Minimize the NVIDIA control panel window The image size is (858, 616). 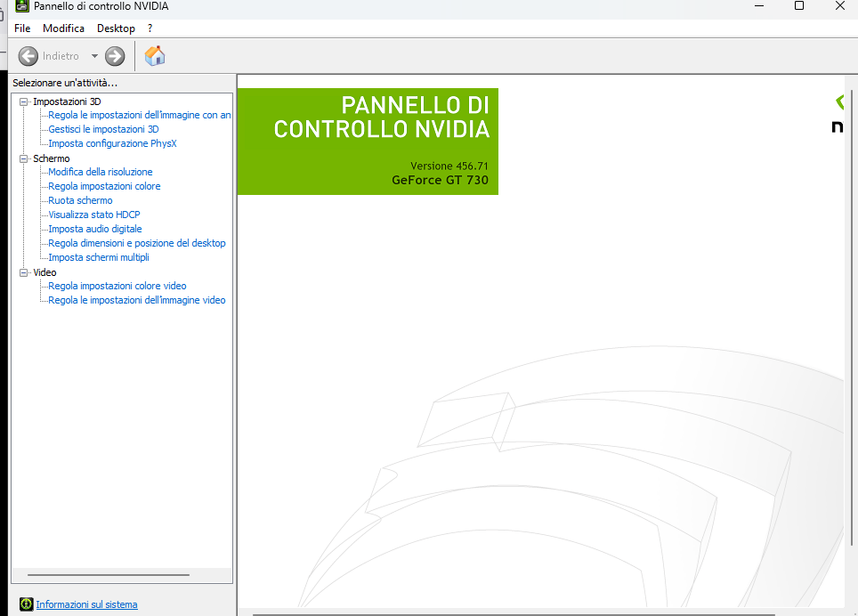point(759,6)
